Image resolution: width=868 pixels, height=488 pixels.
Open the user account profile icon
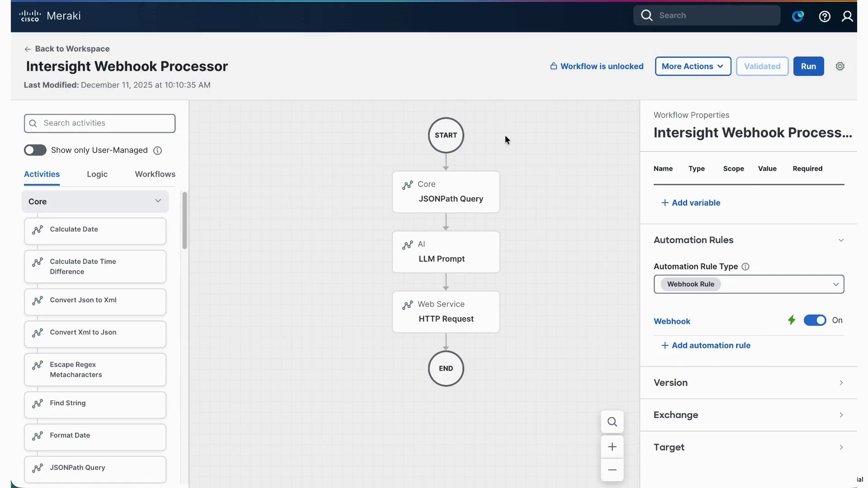(x=847, y=16)
